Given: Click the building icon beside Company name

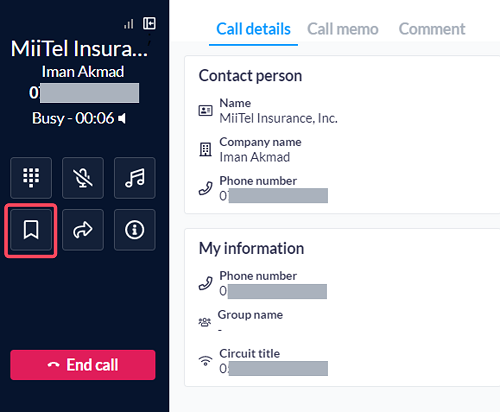Looking at the screenshot, I should 205,149.
